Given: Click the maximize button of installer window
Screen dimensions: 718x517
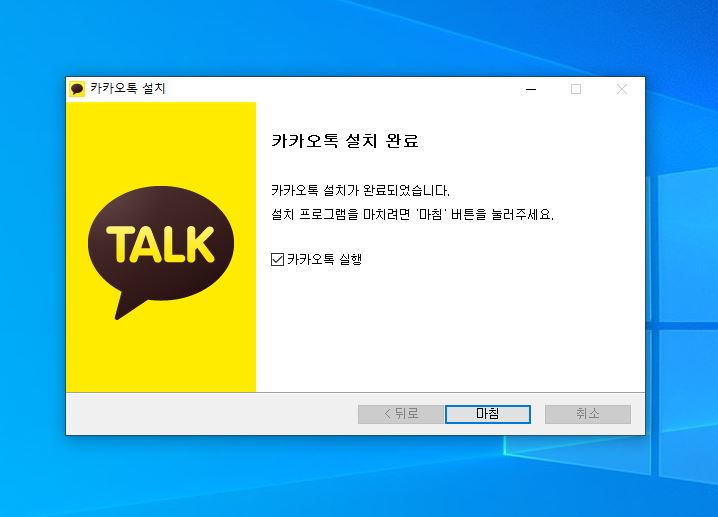Looking at the screenshot, I should click(x=576, y=89).
